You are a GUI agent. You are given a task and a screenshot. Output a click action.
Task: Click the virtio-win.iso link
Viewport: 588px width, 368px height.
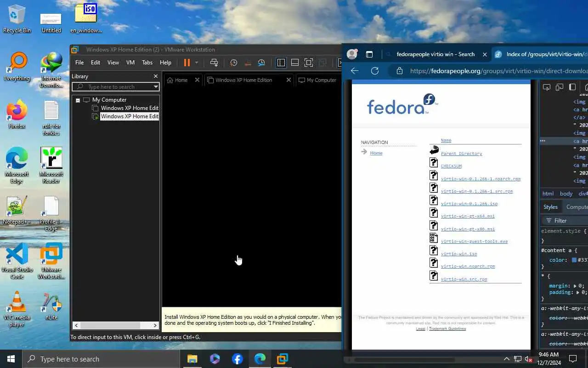459,254
